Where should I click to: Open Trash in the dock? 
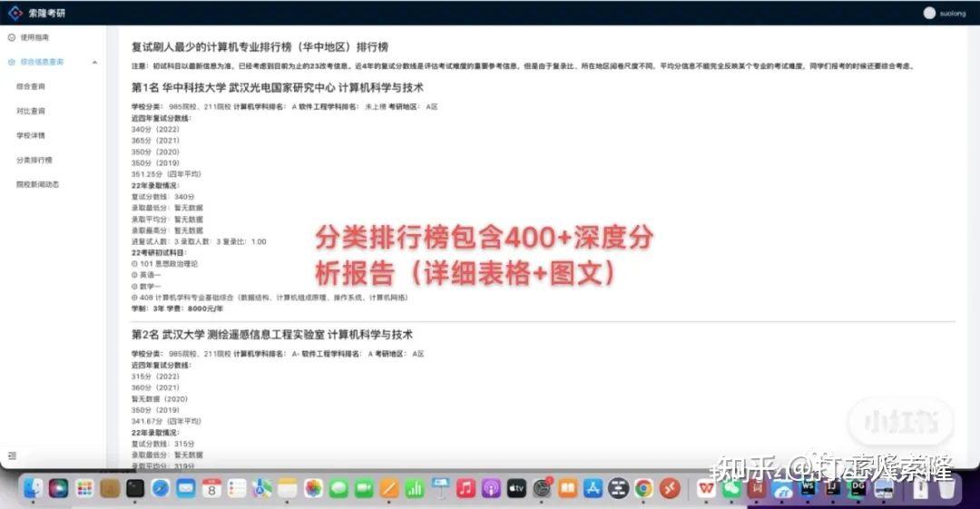pyautogui.click(x=946, y=488)
